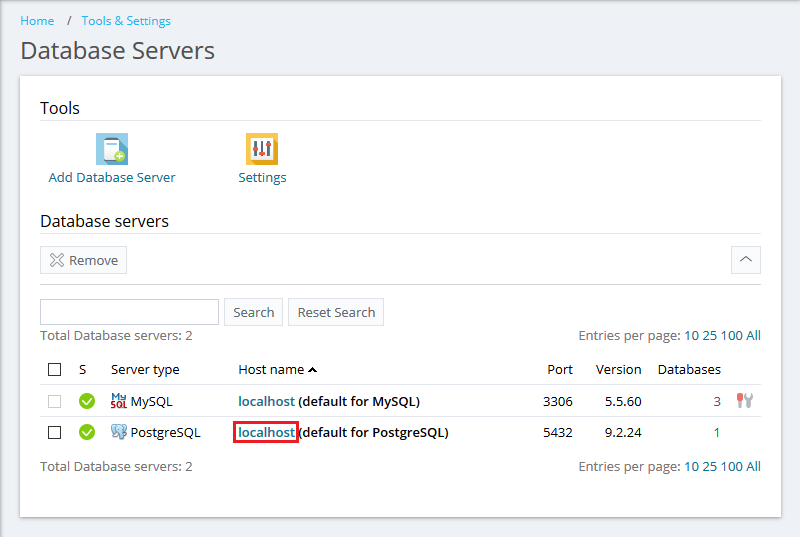
Task: Click the PostgreSQL elephant logo
Action: [119, 433]
